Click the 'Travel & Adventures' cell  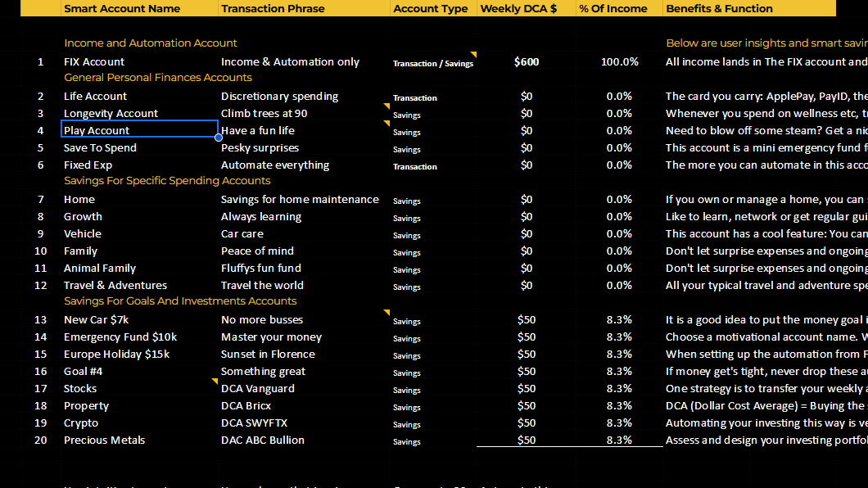139,285
